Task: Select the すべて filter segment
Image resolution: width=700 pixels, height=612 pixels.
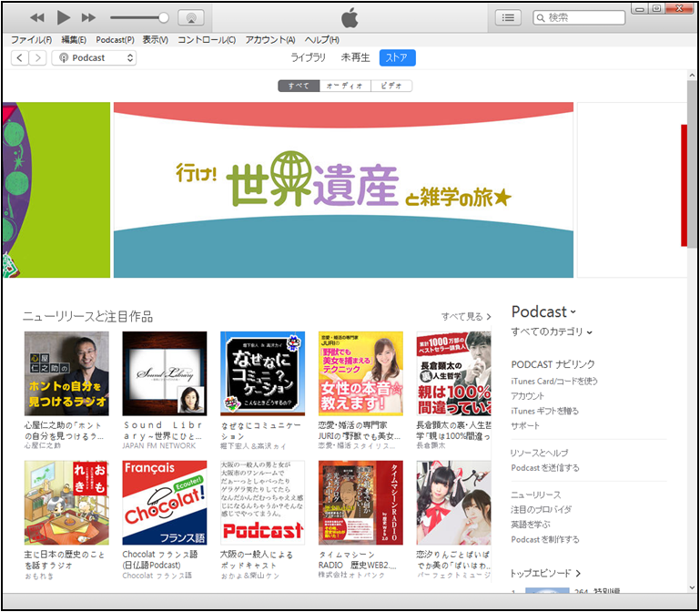Action: [299, 86]
